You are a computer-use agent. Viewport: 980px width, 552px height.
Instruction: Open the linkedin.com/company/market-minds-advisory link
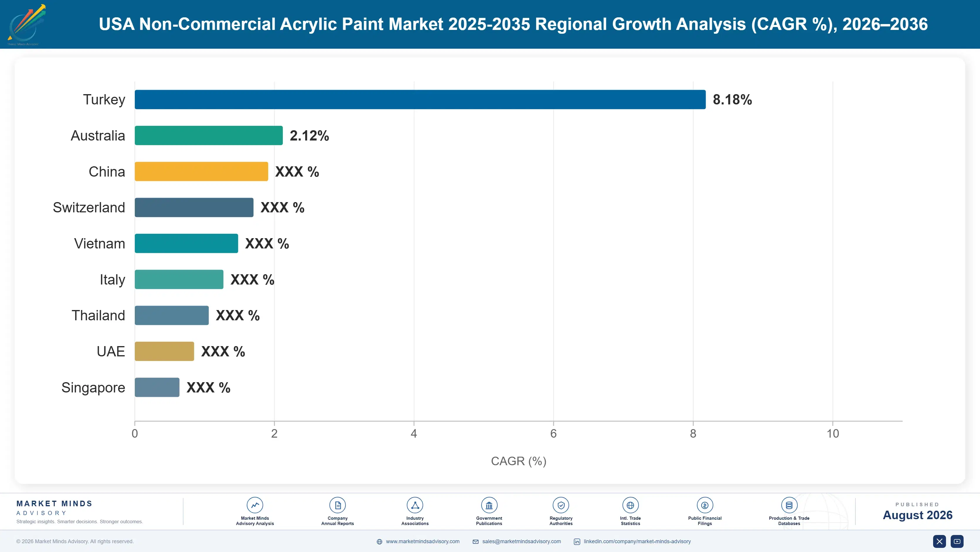point(637,541)
